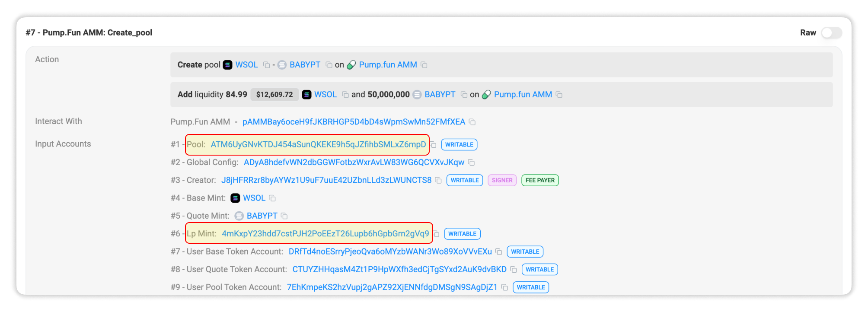Click BABYPT token in Add liquidity row
This screenshot has height=312, width=868.
click(x=440, y=95)
